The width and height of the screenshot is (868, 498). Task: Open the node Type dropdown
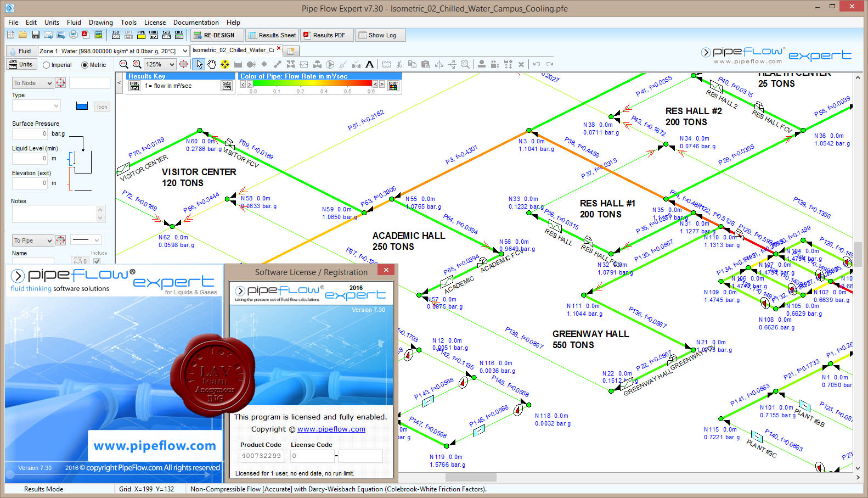coord(36,105)
